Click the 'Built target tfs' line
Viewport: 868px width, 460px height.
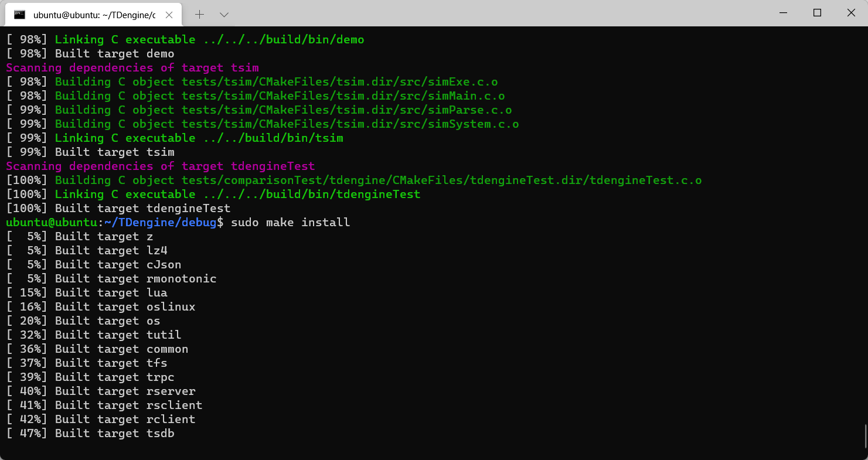(x=87, y=363)
